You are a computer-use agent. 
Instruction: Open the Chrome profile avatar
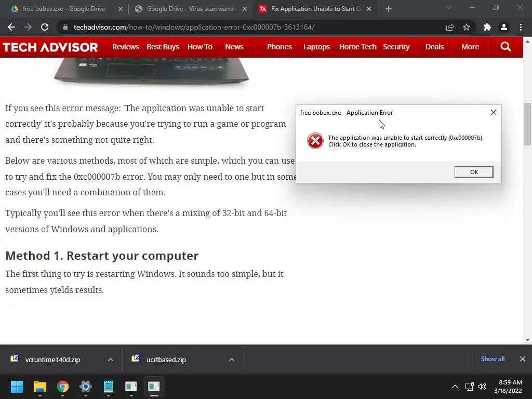point(504,27)
